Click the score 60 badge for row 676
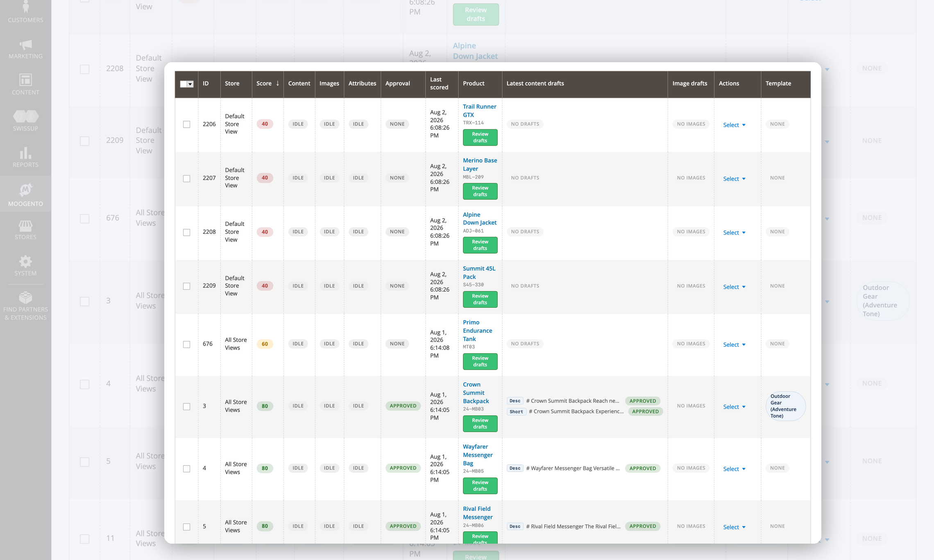This screenshot has width=934, height=560. pyautogui.click(x=265, y=344)
